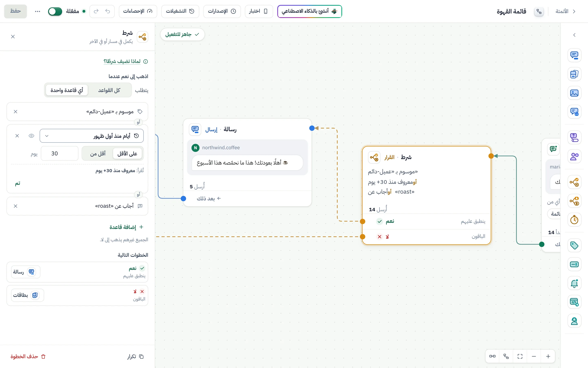Edit the 30 days number field
Viewport: 588px width, 368px height.
[60, 154]
